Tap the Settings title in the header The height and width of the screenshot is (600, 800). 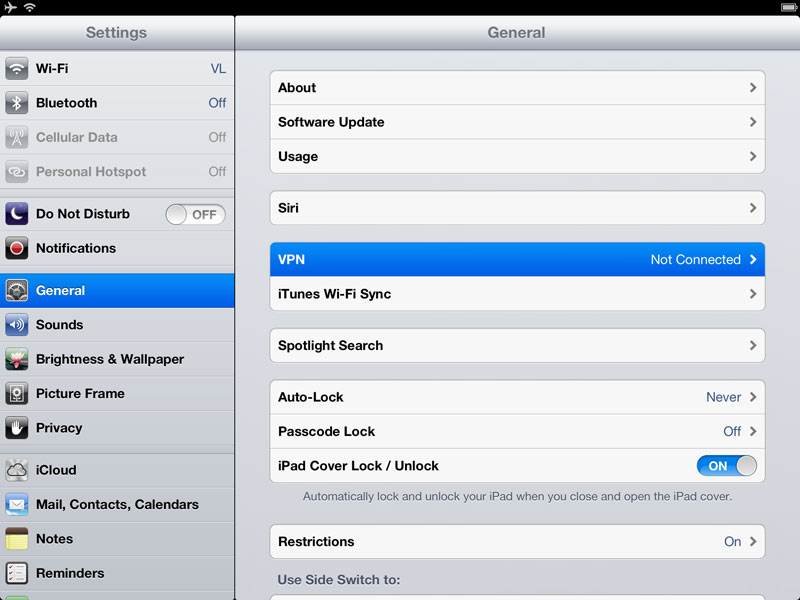click(116, 32)
